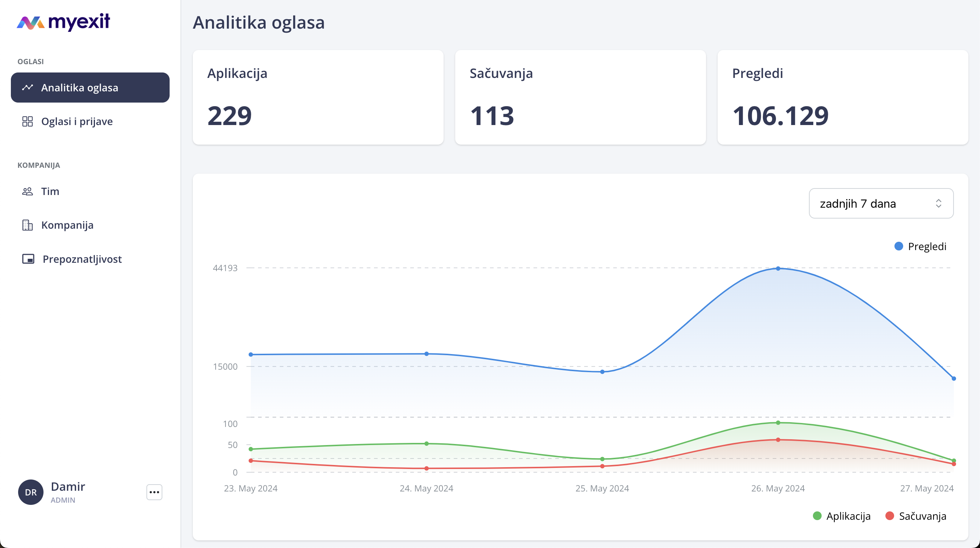Open Oglasi i prijave page
Viewport: 980px width, 548px height.
click(90, 121)
